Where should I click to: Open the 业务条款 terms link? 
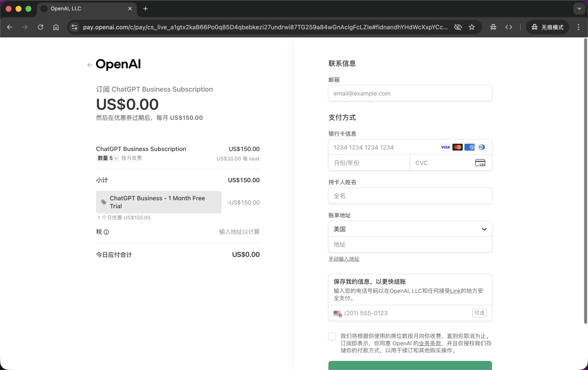point(430,343)
